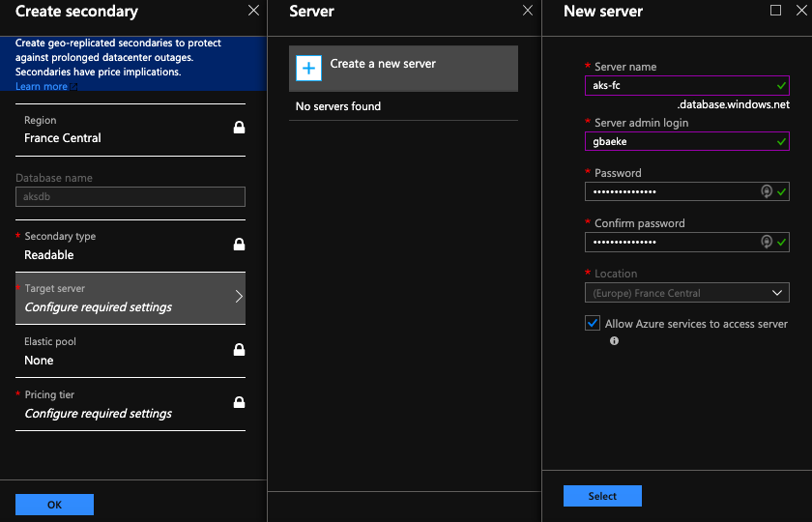Click the lock icon beside Pricing tier
The height and width of the screenshot is (522, 812).
[x=239, y=402]
